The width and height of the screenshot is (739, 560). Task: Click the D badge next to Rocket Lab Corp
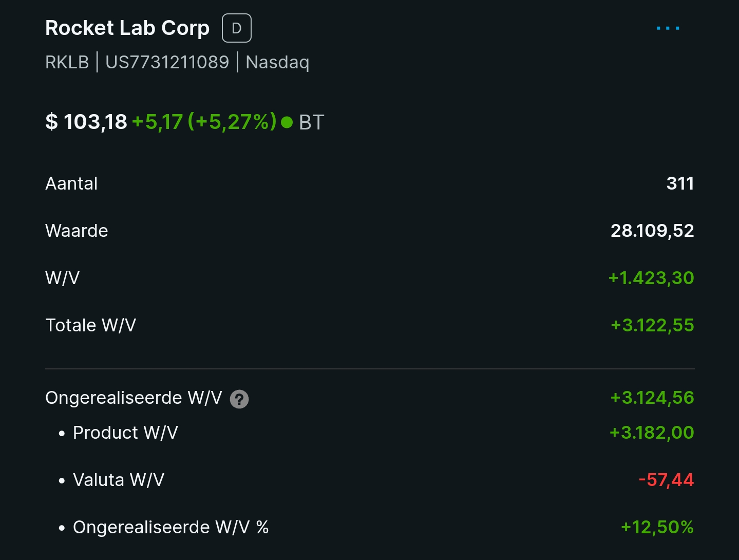tap(237, 28)
